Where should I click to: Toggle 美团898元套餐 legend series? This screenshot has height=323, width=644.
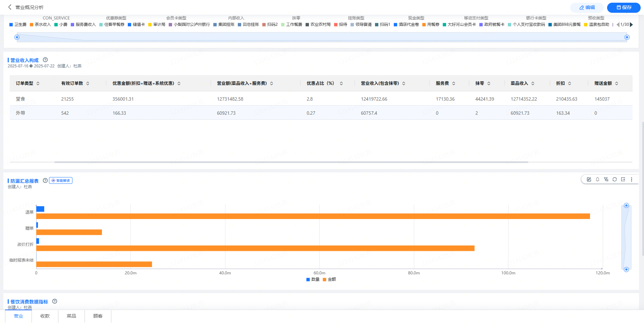565,24
